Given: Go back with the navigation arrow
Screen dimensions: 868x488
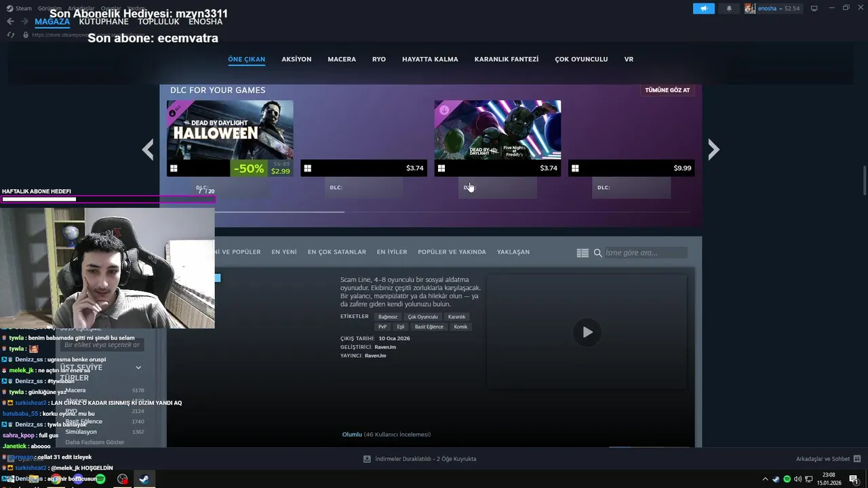Looking at the screenshot, I should pyautogui.click(x=10, y=22).
